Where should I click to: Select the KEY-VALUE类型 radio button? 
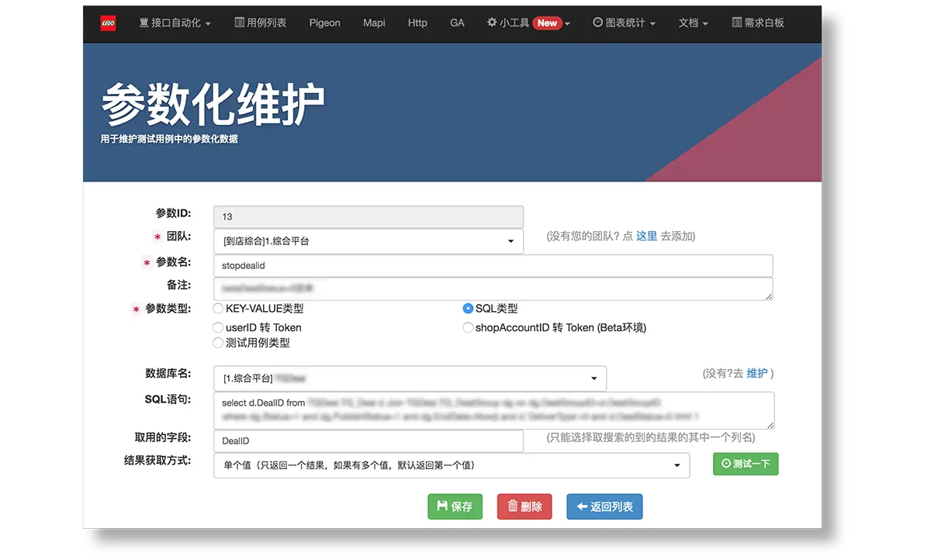click(x=218, y=309)
